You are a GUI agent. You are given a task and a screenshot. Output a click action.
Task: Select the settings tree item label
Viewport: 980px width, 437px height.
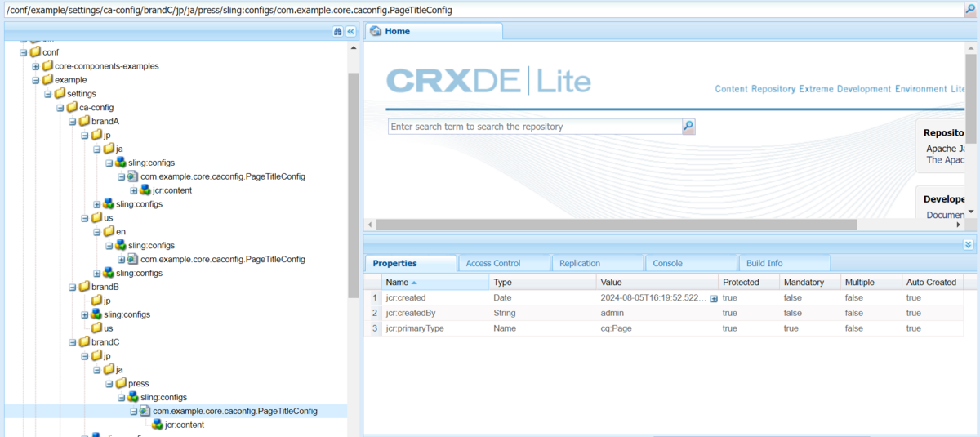tap(82, 94)
